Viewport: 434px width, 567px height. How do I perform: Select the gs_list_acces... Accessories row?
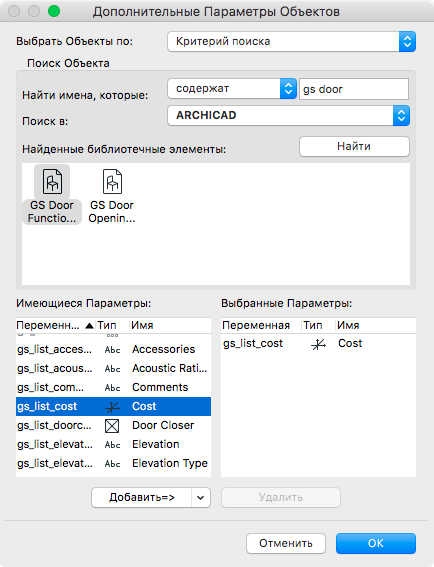[113, 349]
